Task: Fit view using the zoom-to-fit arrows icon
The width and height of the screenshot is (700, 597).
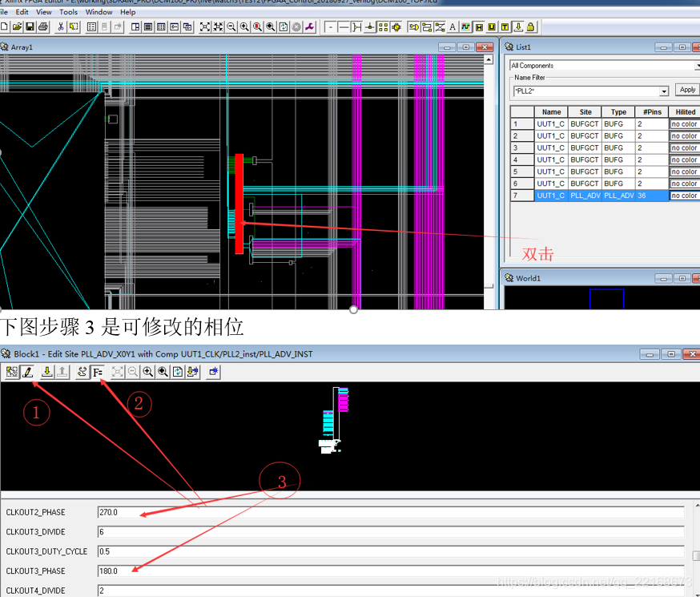Action: click(x=205, y=26)
